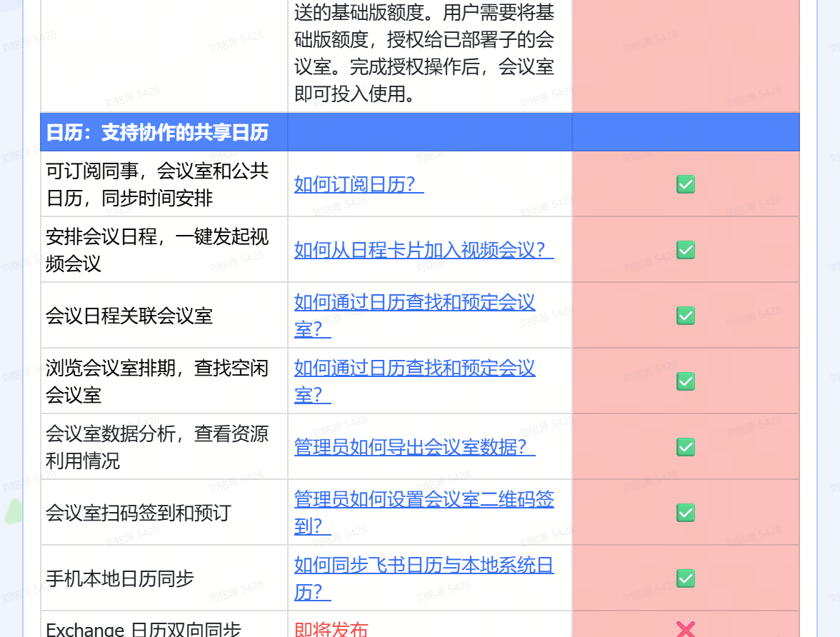Click green checkmark in 手机本地日历同步 row
The height and width of the screenshot is (637, 840).
[x=686, y=578]
